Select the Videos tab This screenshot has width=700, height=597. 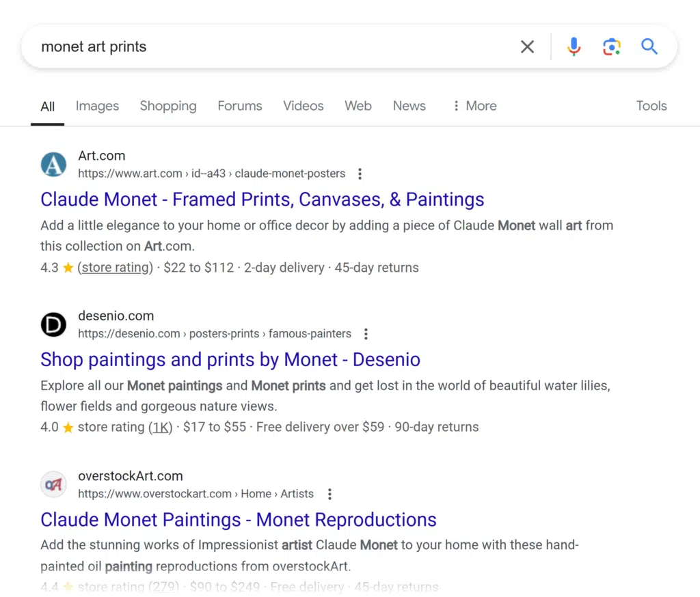304,106
